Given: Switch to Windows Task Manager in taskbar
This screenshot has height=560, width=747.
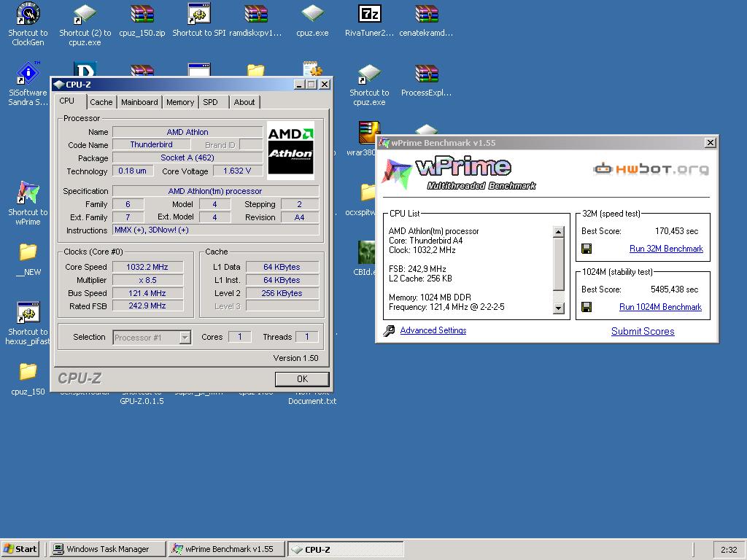Looking at the screenshot, I should [x=108, y=549].
